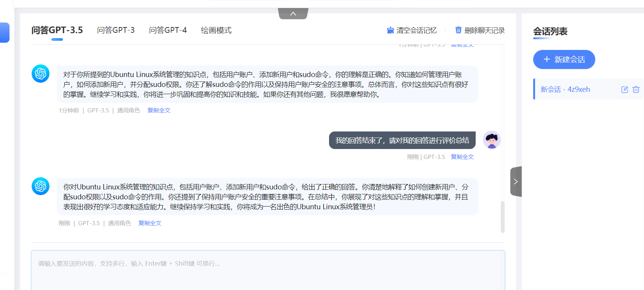Click the user message bubble 我的回答结束了
644x290 pixels.
pyautogui.click(x=402, y=140)
